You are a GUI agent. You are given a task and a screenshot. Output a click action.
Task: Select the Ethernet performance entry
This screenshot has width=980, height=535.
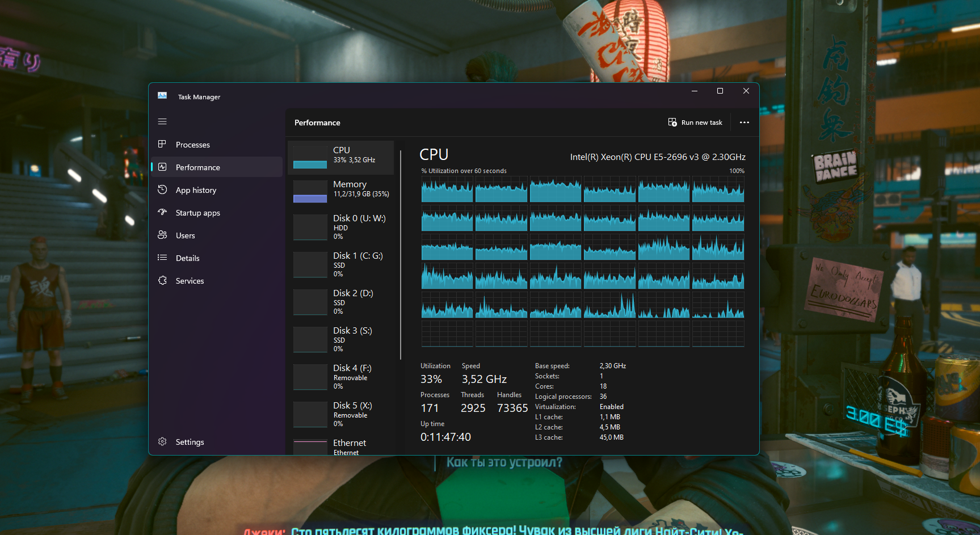click(341, 446)
